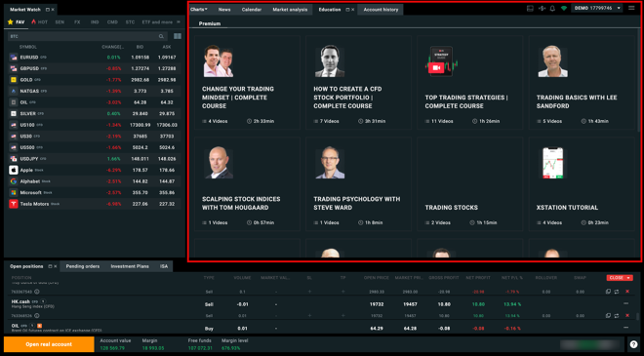Image resolution: width=644 pixels, height=356 pixels.
Task: Open Trading Basics with Lee Sandford course
Action: tap(582, 83)
